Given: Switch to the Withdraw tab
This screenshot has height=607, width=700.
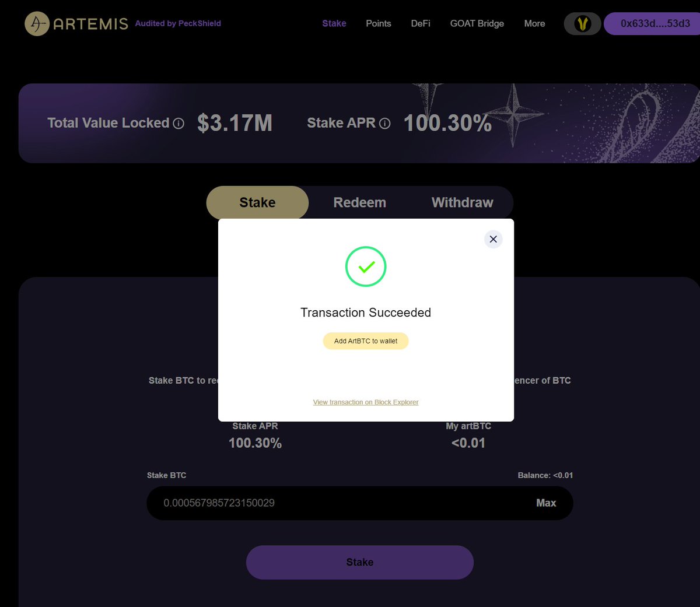Looking at the screenshot, I should tap(463, 202).
